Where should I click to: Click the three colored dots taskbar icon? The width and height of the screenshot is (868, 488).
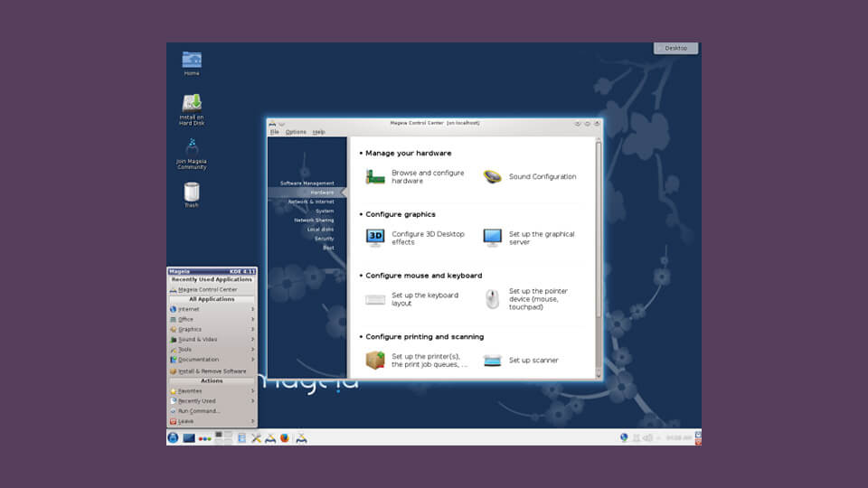pos(205,439)
